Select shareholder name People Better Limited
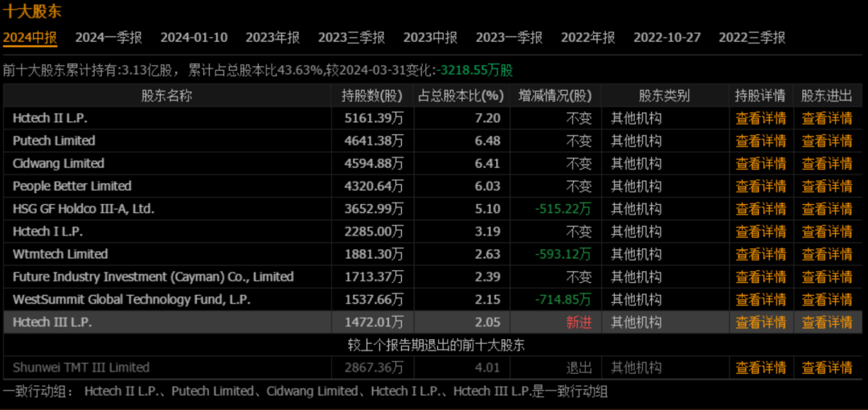This screenshot has width=868, height=410. coord(72,187)
